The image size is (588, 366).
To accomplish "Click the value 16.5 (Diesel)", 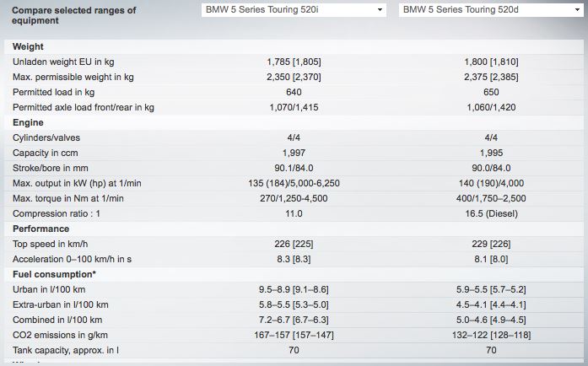I will [491, 213].
